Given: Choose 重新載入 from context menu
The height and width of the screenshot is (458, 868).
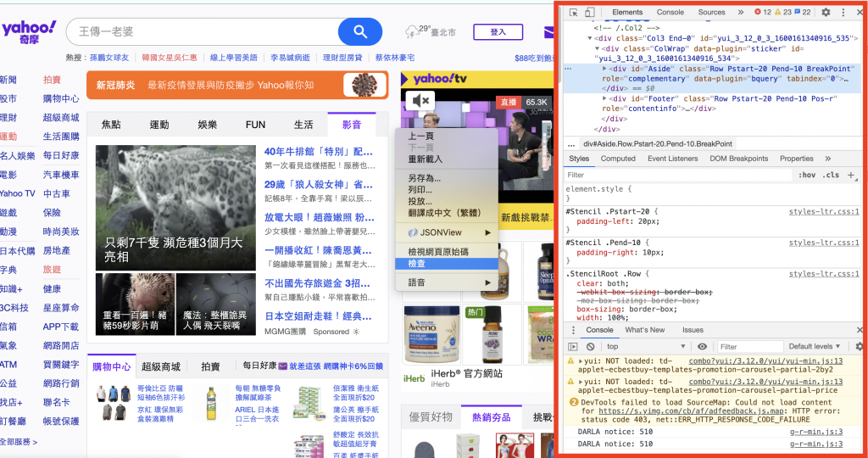Looking at the screenshot, I should point(426,159).
